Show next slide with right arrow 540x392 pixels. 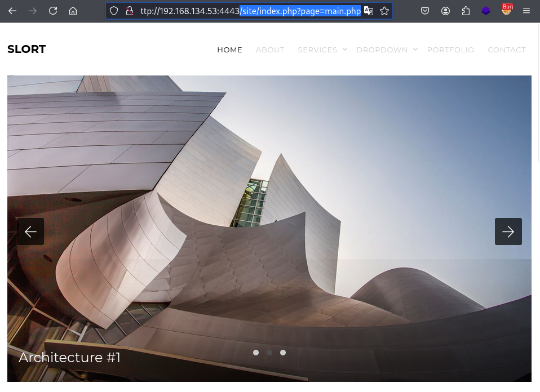(x=508, y=231)
